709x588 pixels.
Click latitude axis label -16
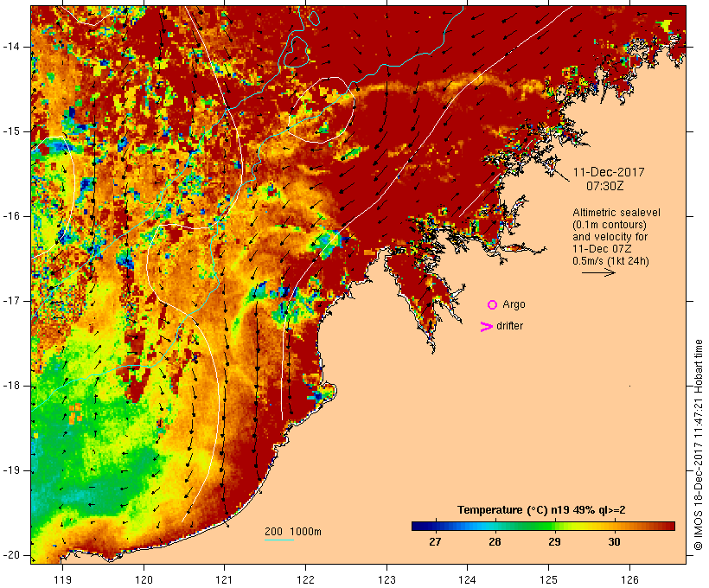click(11, 216)
